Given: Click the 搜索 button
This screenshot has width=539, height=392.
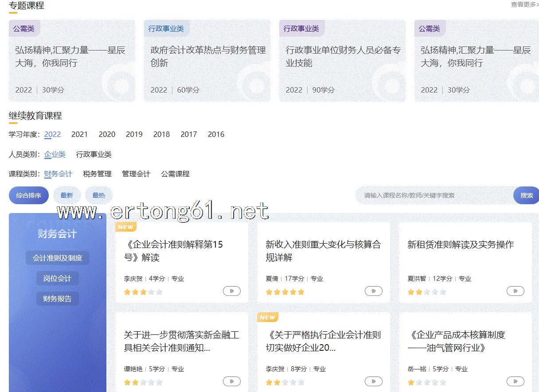Looking at the screenshot, I should [x=527, y=195].
